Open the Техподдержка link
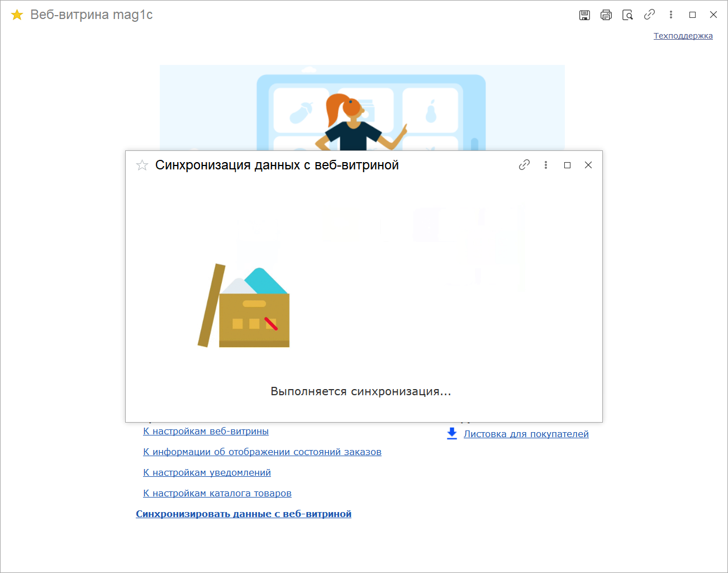Viewport: 728px width, 573px height. 683,36
